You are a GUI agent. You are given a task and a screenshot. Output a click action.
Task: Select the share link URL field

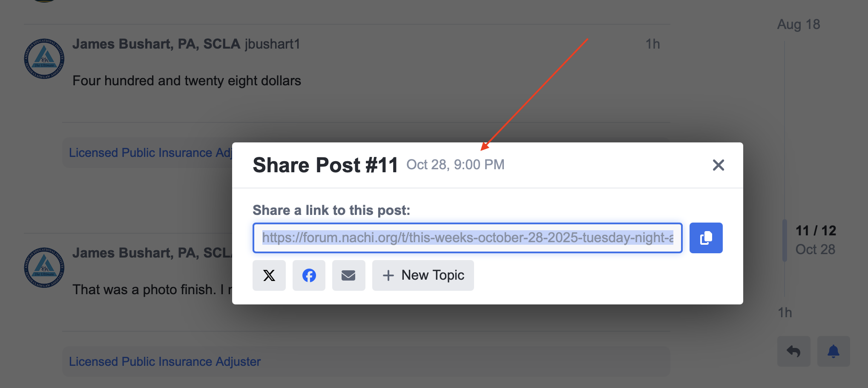click(468, 238)
